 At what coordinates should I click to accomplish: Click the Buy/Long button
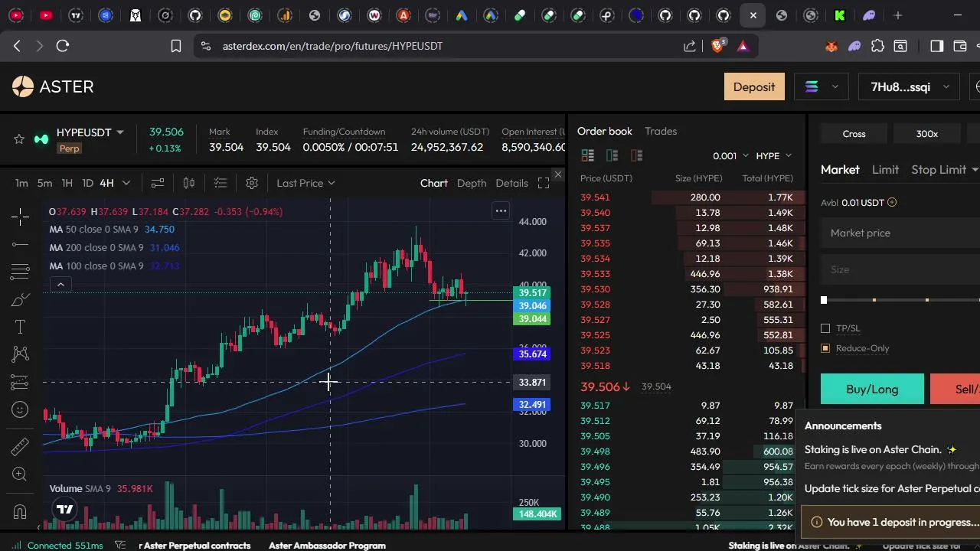tap(872, 389)
